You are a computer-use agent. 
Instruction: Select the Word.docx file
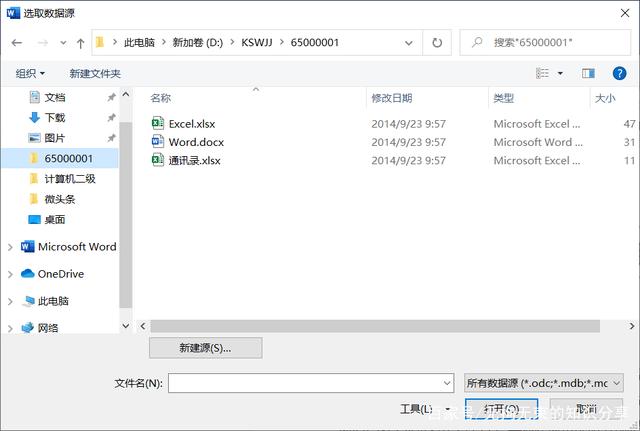pos(196,142)
